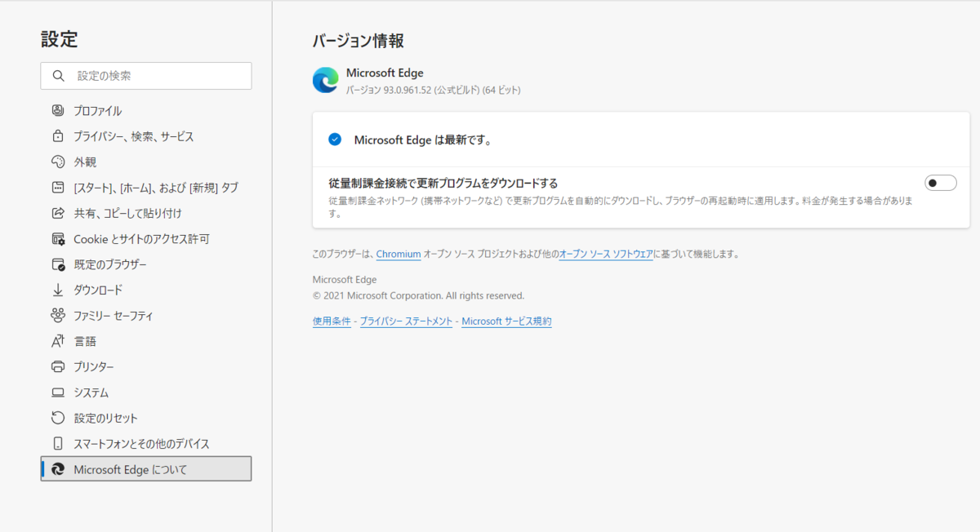Click the バージョン情報 heading
Screen dimensions: 980x532
(x=358, y=41)
